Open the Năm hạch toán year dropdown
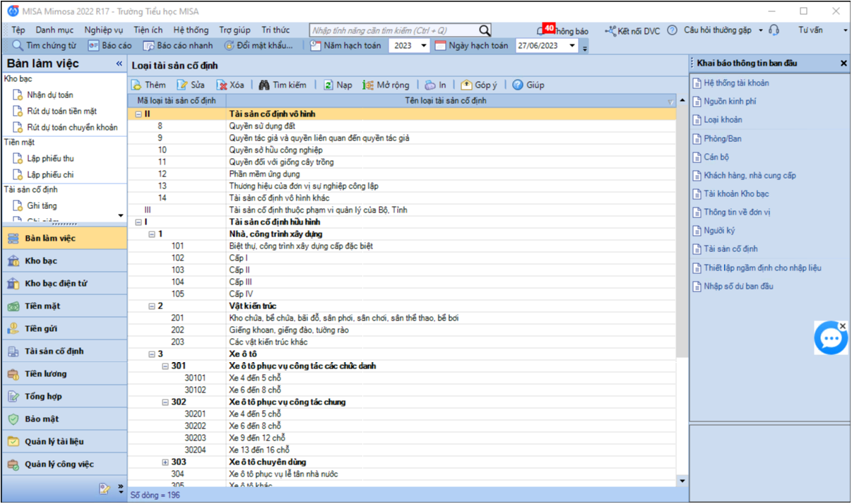 pyautogui.click(x=423, y=45)
